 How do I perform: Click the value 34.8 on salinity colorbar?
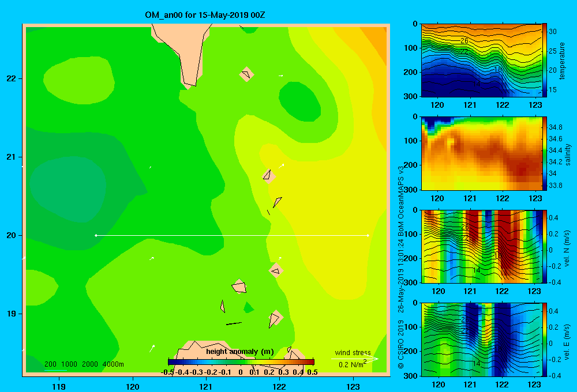556,127
